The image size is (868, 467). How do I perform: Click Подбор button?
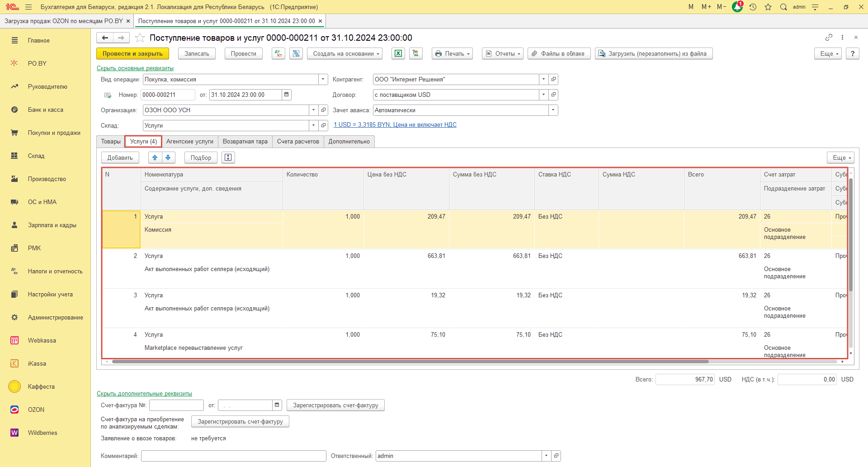201,157
